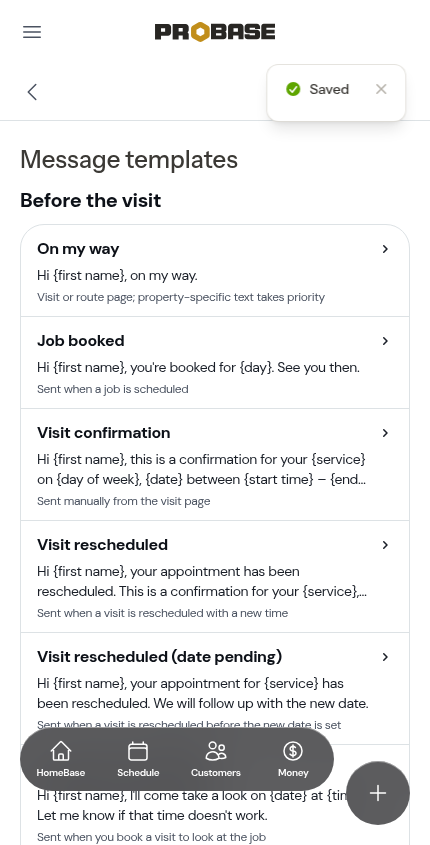Tap the plus floating action button
The width and height of the screenshot is (430, 845).
[x=378, y=793]
